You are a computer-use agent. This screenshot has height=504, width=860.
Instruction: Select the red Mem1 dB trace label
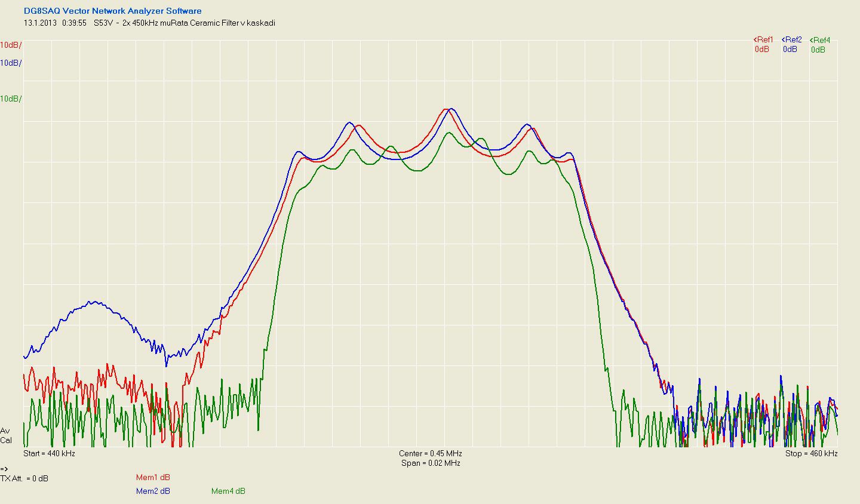pos(153,477)
